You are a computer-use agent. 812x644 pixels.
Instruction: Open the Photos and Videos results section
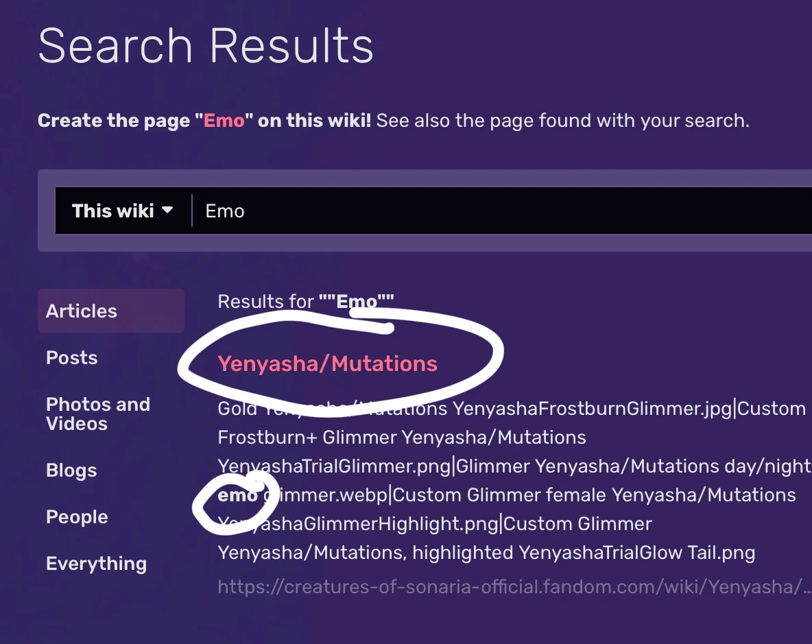pyautogui.click(x=97, y=414)
